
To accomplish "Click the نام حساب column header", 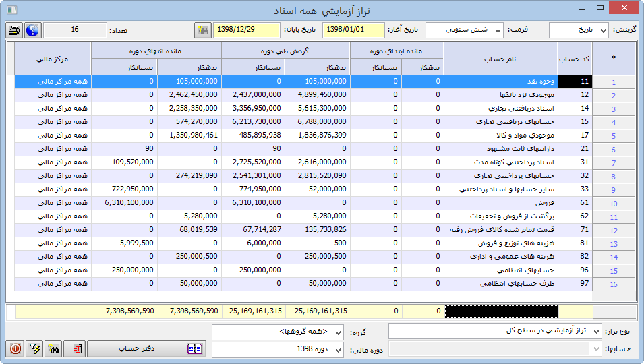I will 500,59.
